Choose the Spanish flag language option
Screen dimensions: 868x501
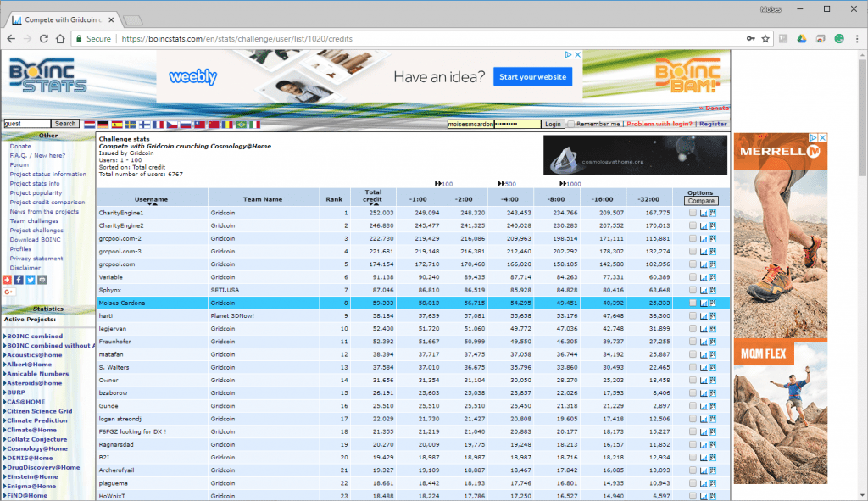point(117,125)
